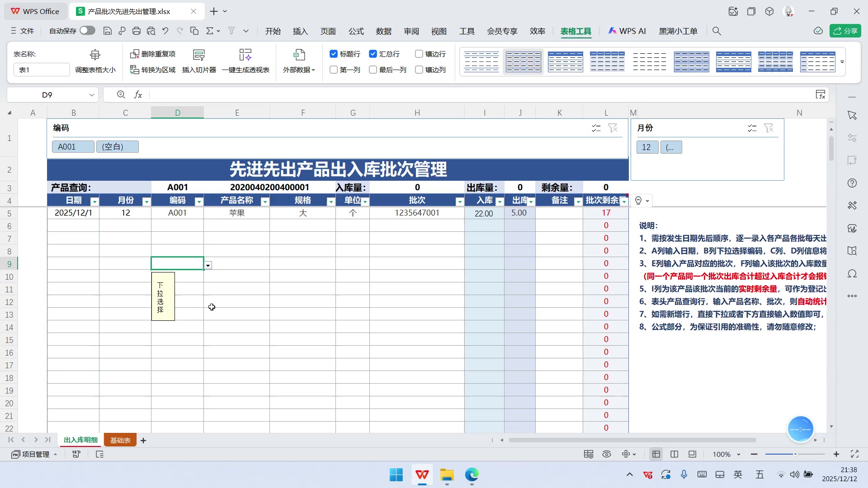This screenshot has height=488, width=868.
Task: Select the A001 slicer button
Action: [72, 146]
